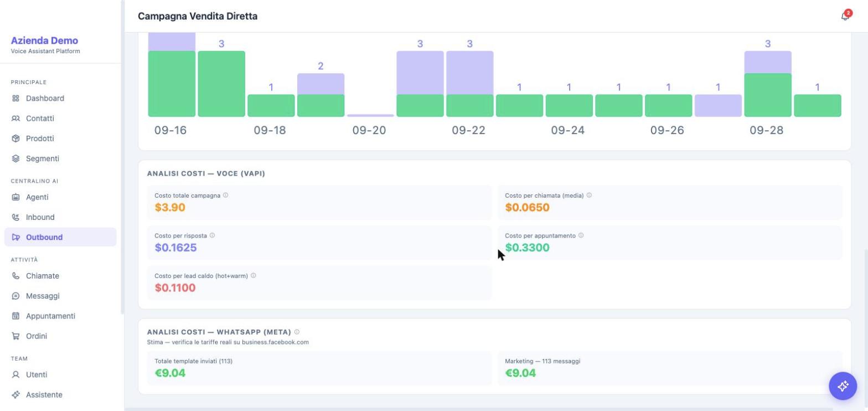Open the floating AI assistant button
The height and width of the screenshot is (411, 868).
coord(843,386)
